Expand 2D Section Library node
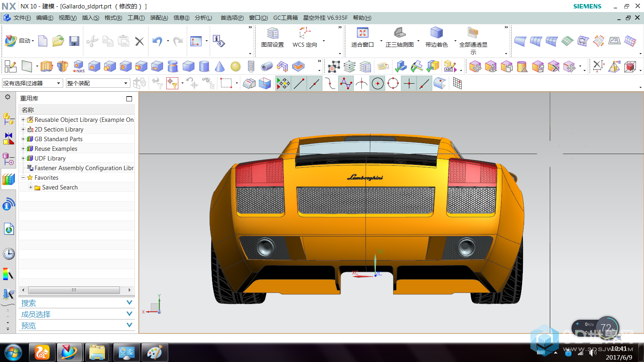The height and width of the screenshot is (362, 644). click(x=23, y=130)
